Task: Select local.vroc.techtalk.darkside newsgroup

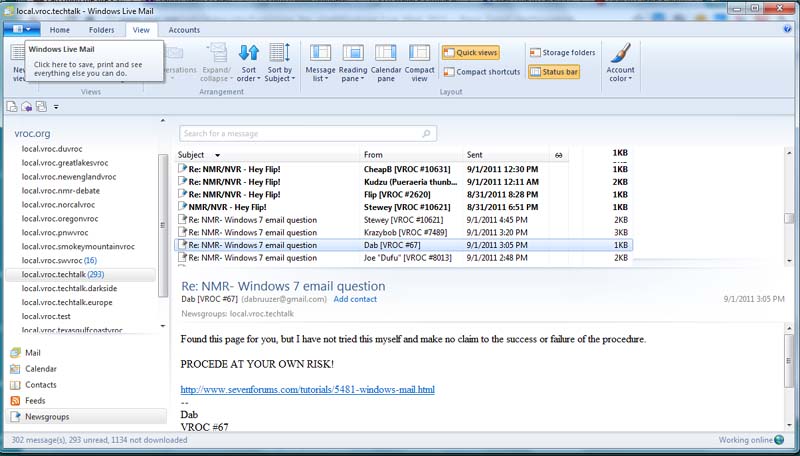Action: click(69, 288)
